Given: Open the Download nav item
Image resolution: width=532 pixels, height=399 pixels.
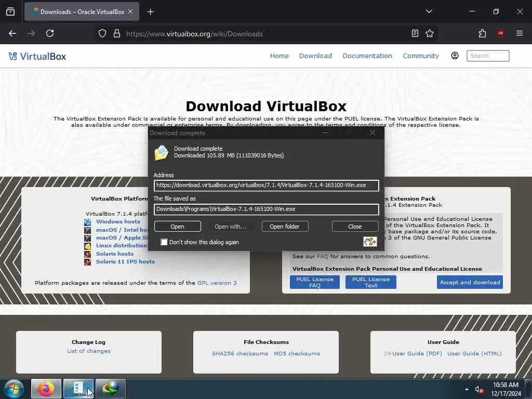Looking at the screenshot, I should [315, 56].
